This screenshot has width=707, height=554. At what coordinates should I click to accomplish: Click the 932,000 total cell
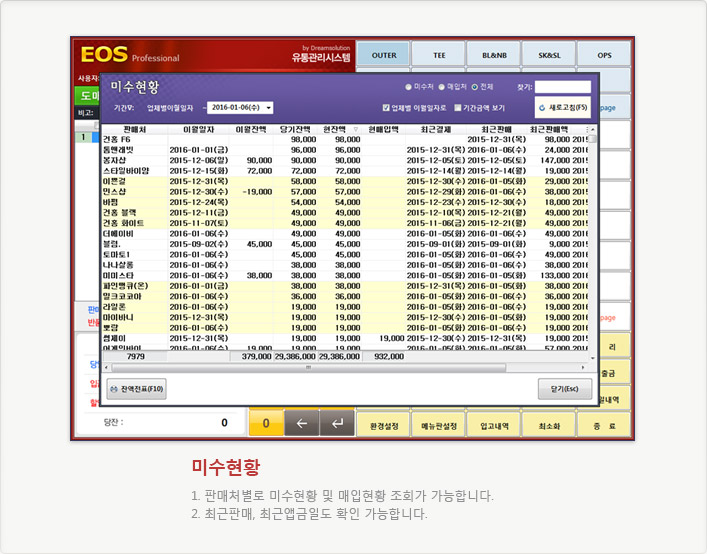click(384, 357)
